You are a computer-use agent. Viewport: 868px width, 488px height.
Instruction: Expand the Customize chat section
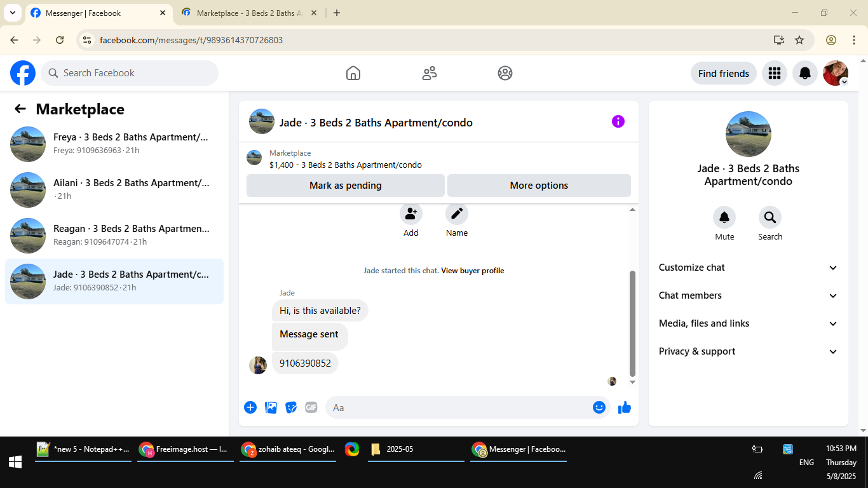point(749,268)
